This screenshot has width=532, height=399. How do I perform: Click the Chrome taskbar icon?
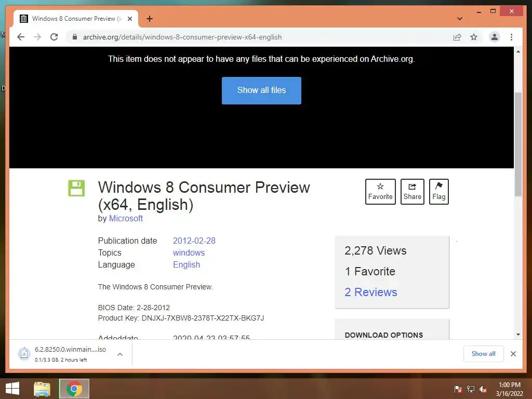tap(74, 389)
